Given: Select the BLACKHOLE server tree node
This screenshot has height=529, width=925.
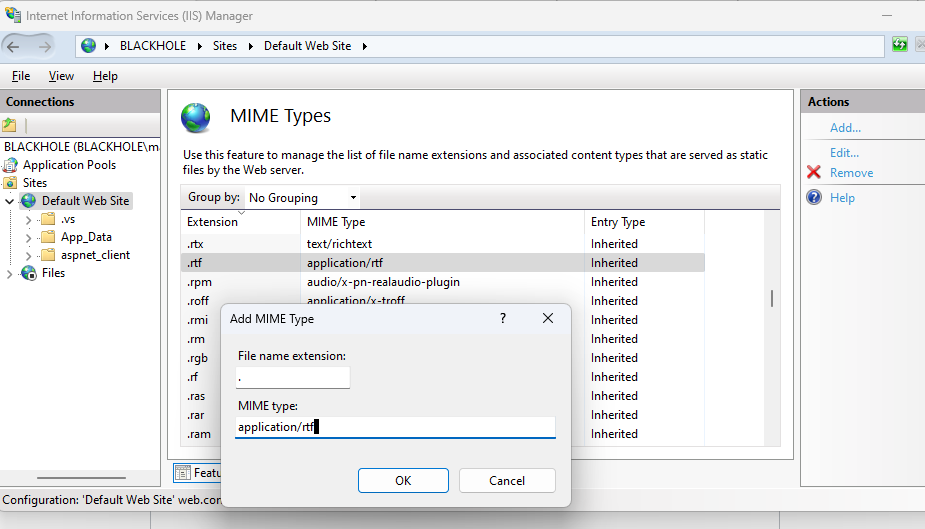Looking at the screenshot, I should pyautogui.click(x=81, y=147).
